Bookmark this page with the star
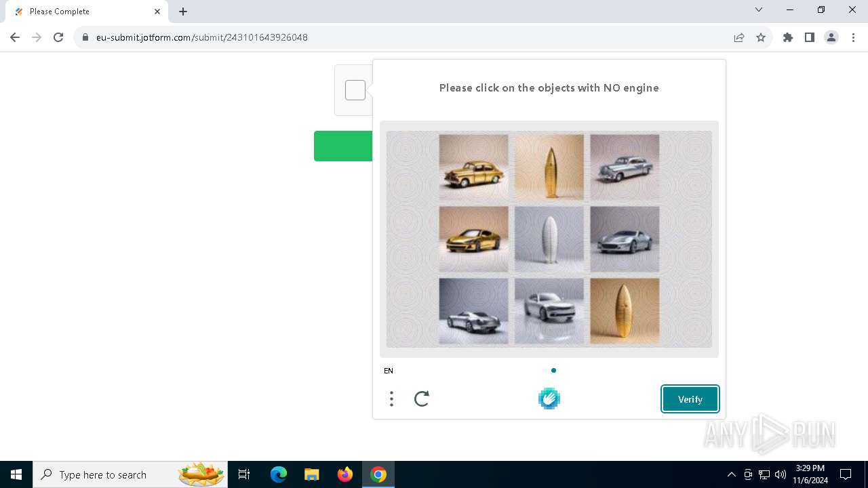Screen dimensions: 868x488 761,37
